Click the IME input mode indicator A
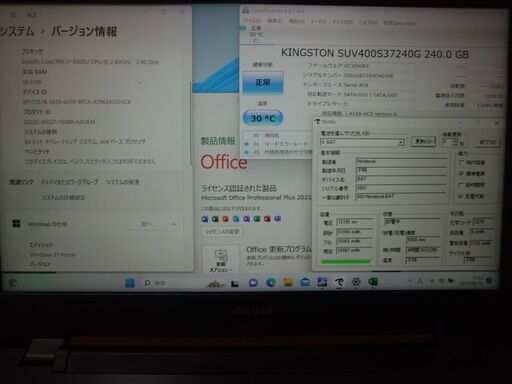This screenshot has width=512, height=384. click(420, 281)
